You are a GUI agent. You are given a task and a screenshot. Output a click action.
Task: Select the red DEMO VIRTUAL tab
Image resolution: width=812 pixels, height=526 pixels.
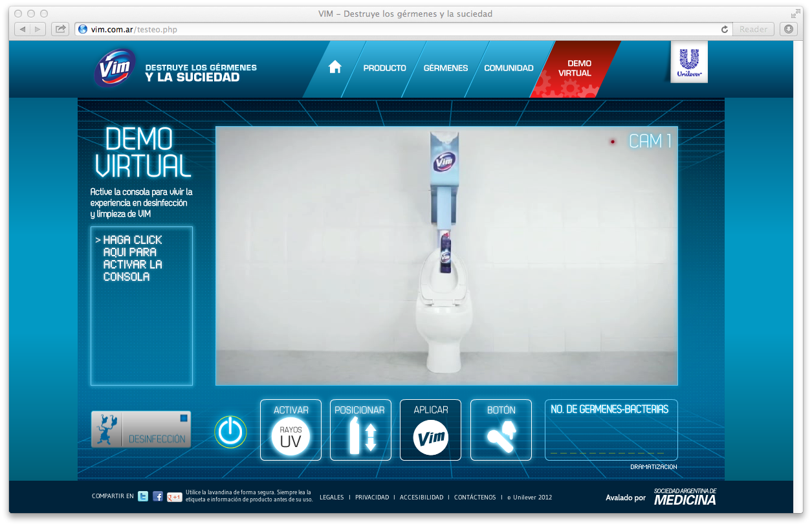575,69
